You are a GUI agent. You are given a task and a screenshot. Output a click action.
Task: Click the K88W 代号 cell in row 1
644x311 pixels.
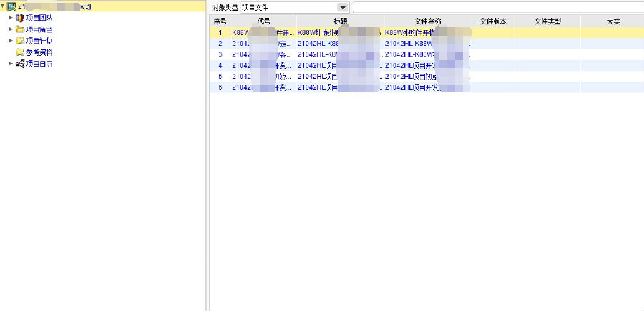point(263,32)
